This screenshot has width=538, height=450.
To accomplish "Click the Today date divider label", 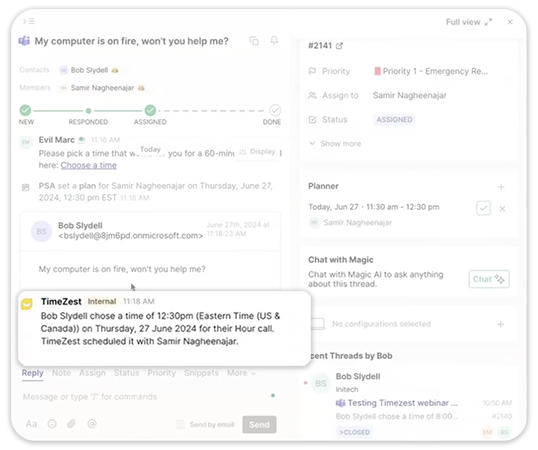I will [x=150, y=150].
